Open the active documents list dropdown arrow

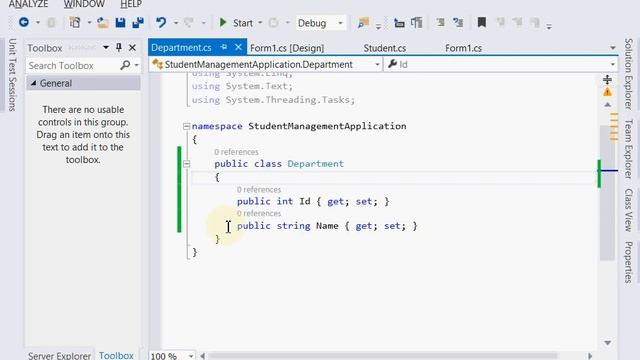click(613, 48)
